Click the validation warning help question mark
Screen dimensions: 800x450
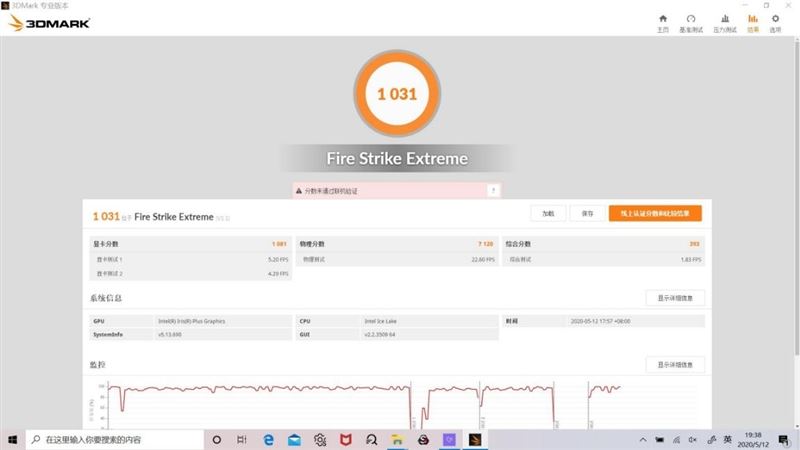493,190
